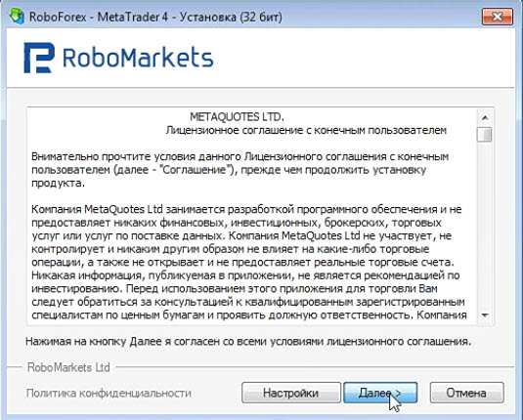523x420 pixels.
Task: Click the window title text Установка (32 бит)
Action: [x=231, y=17]
